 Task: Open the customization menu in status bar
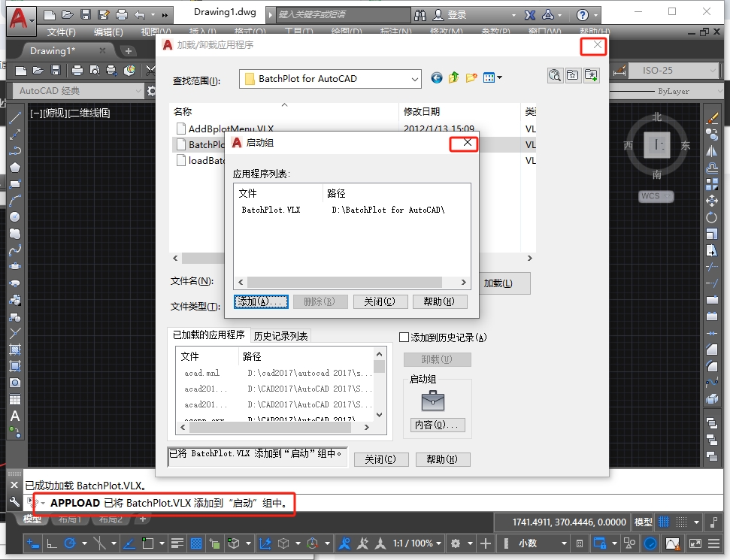pyautogui.click(x=715, y=543)
